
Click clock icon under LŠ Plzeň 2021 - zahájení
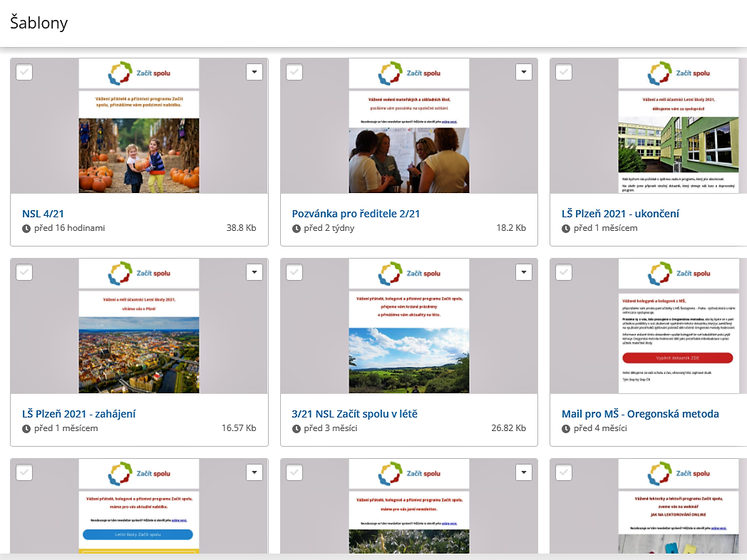pos(26,429)
